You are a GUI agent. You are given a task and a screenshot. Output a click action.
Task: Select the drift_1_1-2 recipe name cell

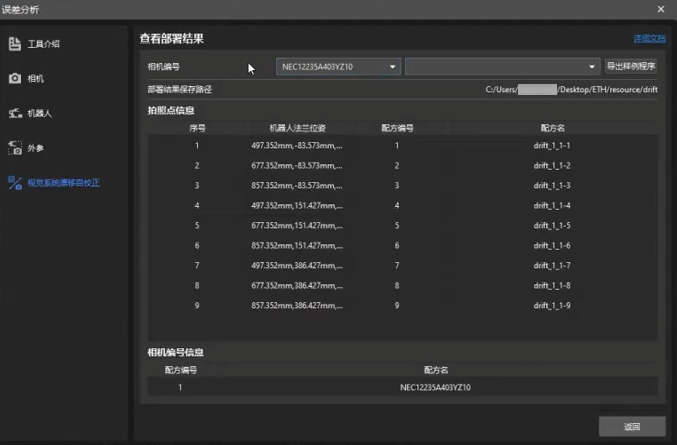click(x=552, y=165)
